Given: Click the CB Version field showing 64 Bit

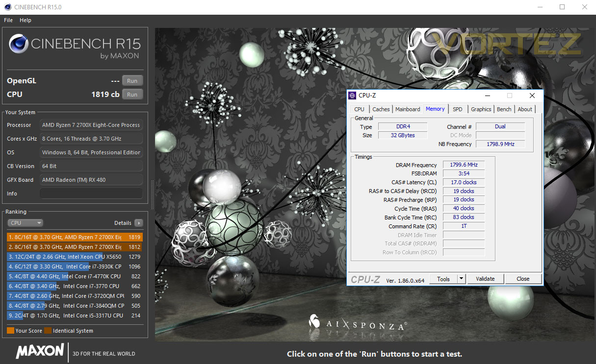Looking at the screenshot, I should click(x=91, y=166).
